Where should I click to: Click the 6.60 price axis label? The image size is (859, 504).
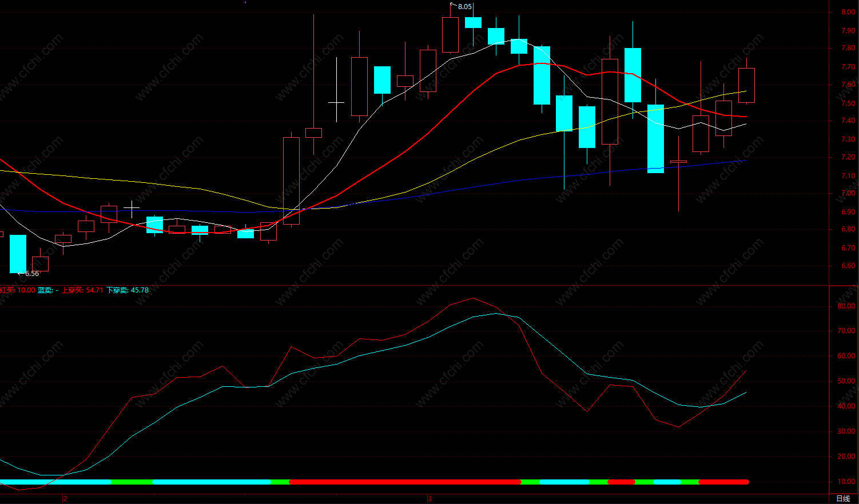pos(848,266)
